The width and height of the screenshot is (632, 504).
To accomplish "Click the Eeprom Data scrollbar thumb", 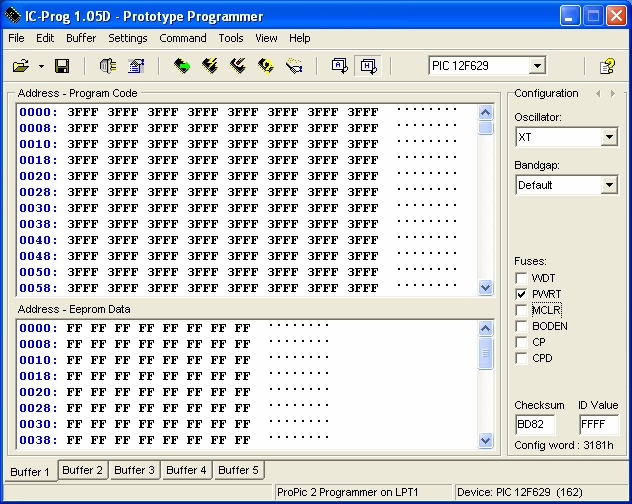I will (x=485, y=353).
